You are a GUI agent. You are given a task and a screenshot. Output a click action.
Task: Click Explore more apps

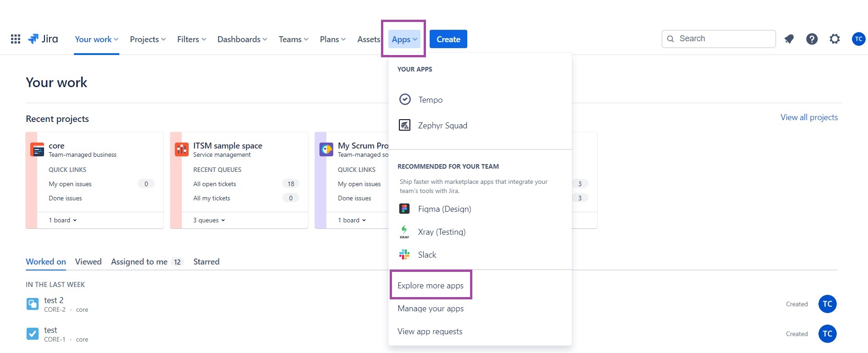[431, 285]
